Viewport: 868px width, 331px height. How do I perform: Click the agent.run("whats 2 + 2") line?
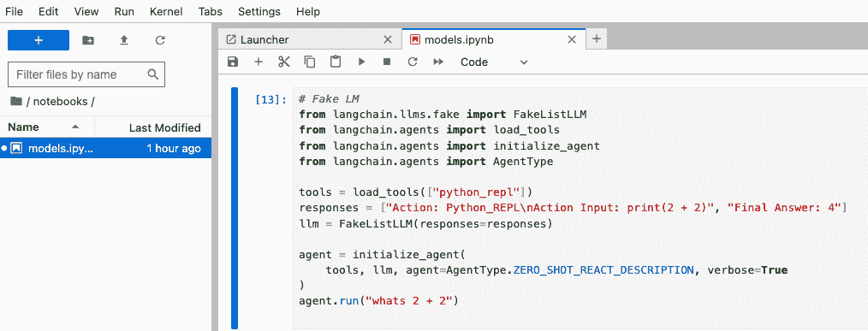point(378,301)
